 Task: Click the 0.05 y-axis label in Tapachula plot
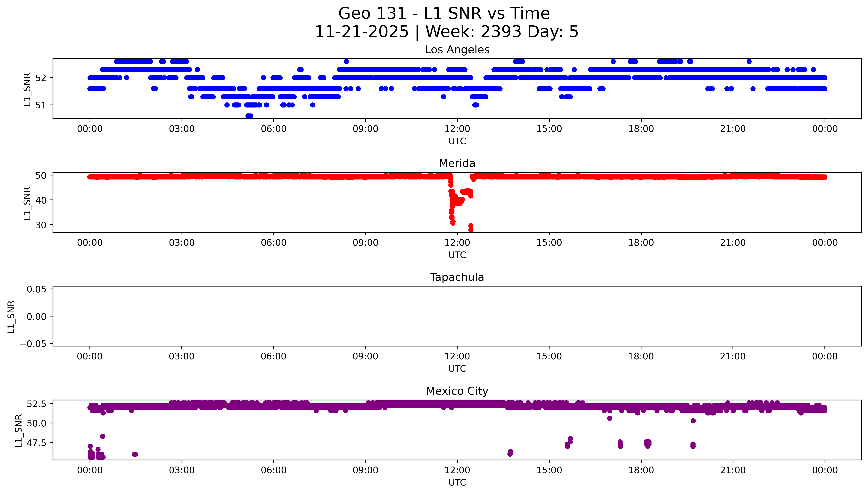coord(36,289)
